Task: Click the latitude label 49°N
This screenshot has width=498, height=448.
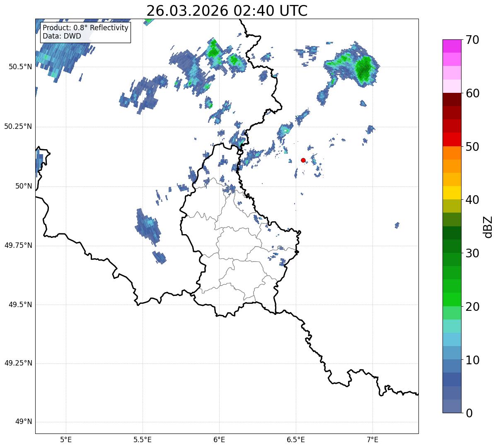Action: click(x=24, y=422)
